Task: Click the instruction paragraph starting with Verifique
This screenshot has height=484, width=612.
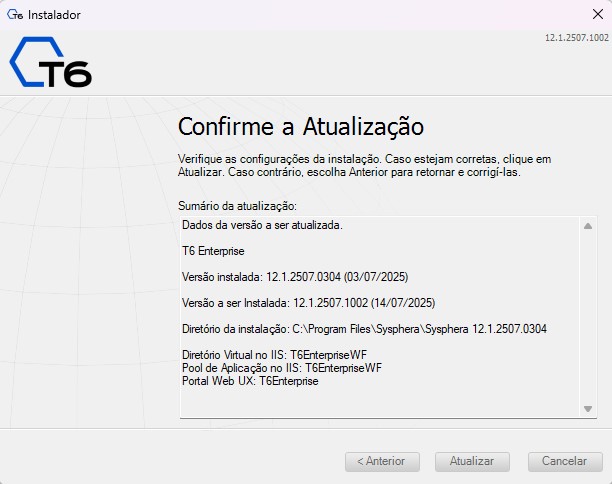Action: click(x=365, y=165)
